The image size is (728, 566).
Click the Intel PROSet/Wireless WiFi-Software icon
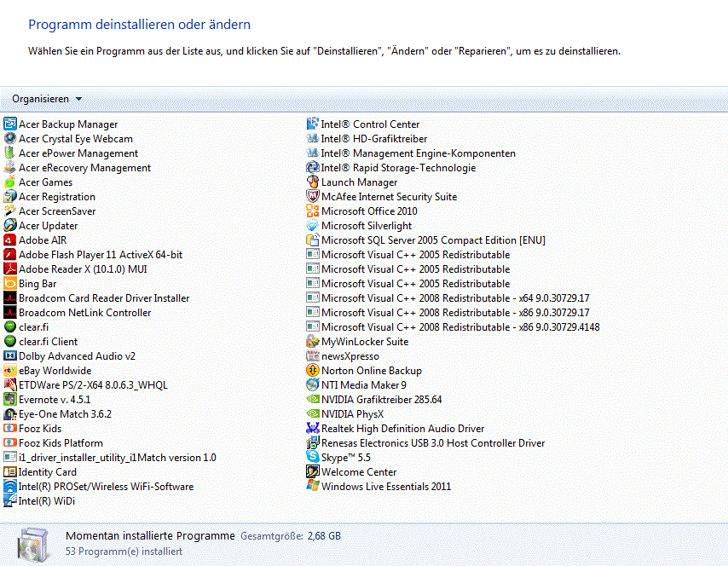pos(9,486)
